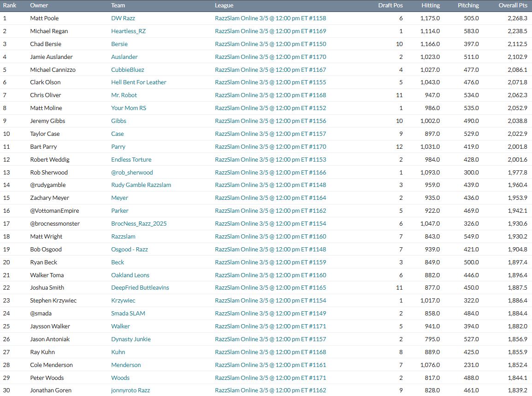Open the Case team link
The width and height of the screenshot is (532, 396).
coord(117,134)
